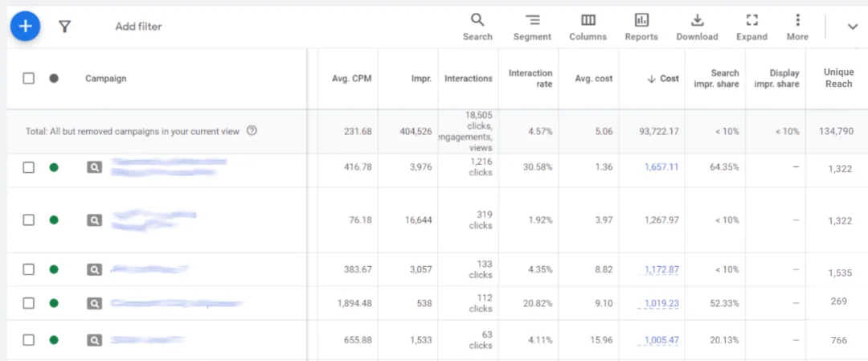Sort by Campaign column header

tap(106, 79)
